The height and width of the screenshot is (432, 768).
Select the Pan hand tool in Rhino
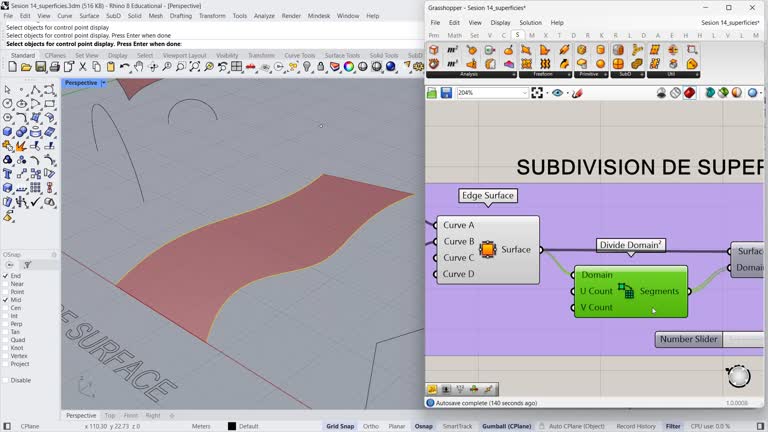pyautogui.click(x=139, y=67)
